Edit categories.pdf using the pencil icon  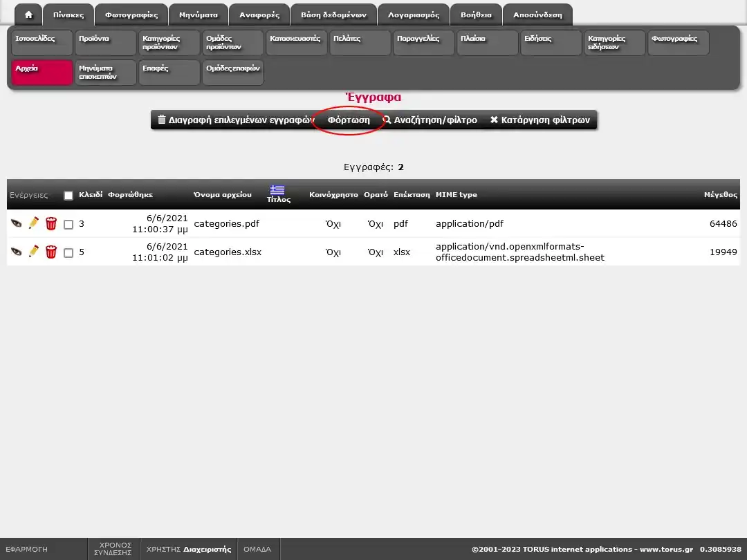33,223
